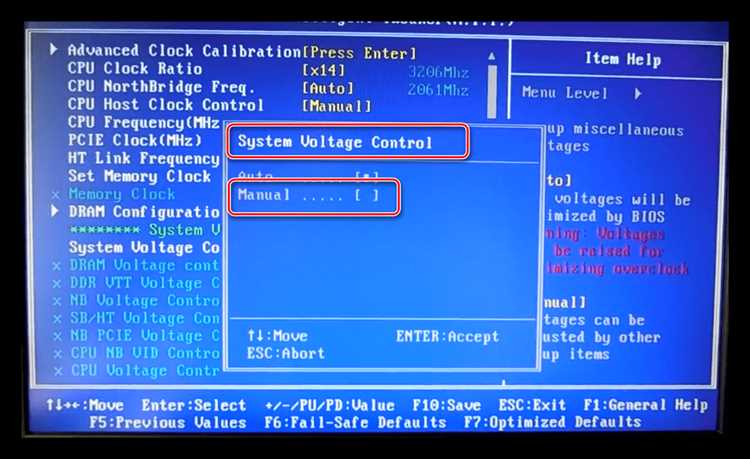Click 2061Mhz NorthBridge readout
This screenshot has width=750, height=459.
click(438, 90)
